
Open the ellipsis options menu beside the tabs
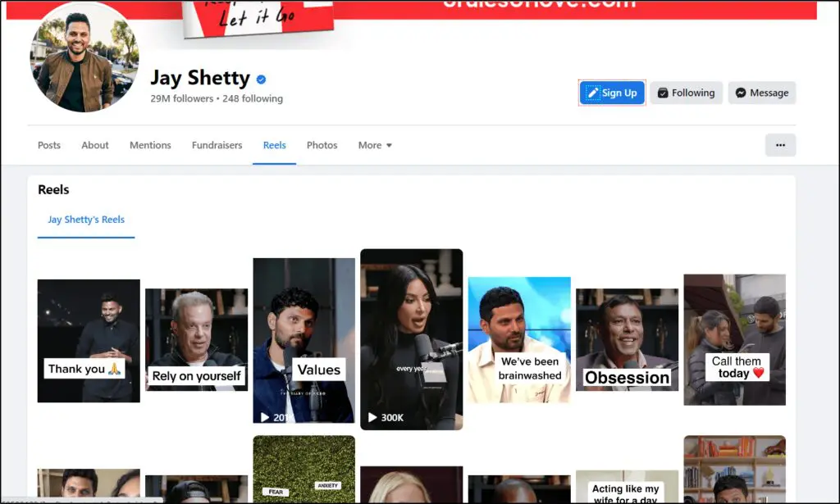point(780,144)
